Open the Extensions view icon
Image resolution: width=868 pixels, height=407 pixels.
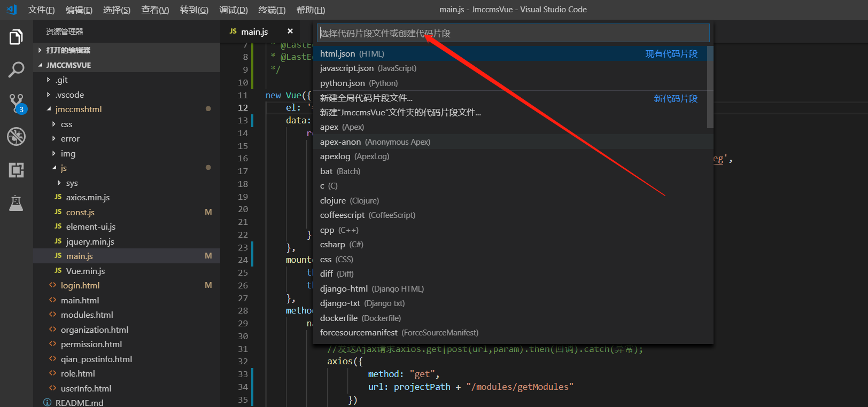[16, 170]
